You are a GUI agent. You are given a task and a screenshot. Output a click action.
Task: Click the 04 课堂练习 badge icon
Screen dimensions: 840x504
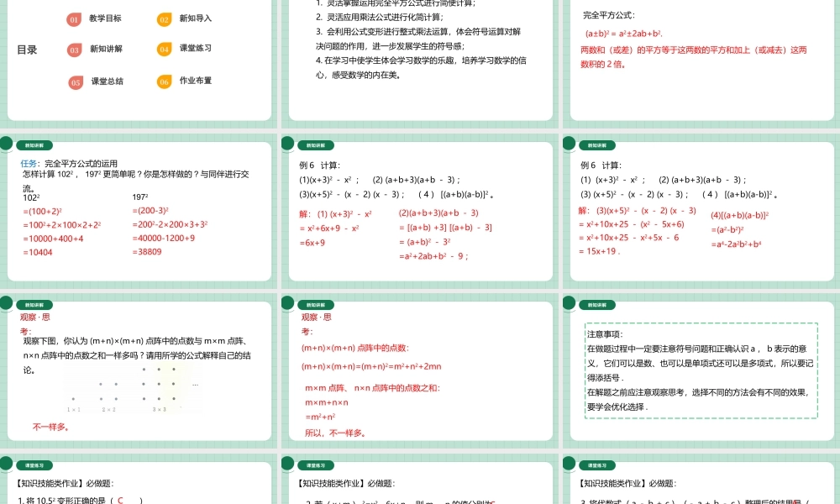164,49
